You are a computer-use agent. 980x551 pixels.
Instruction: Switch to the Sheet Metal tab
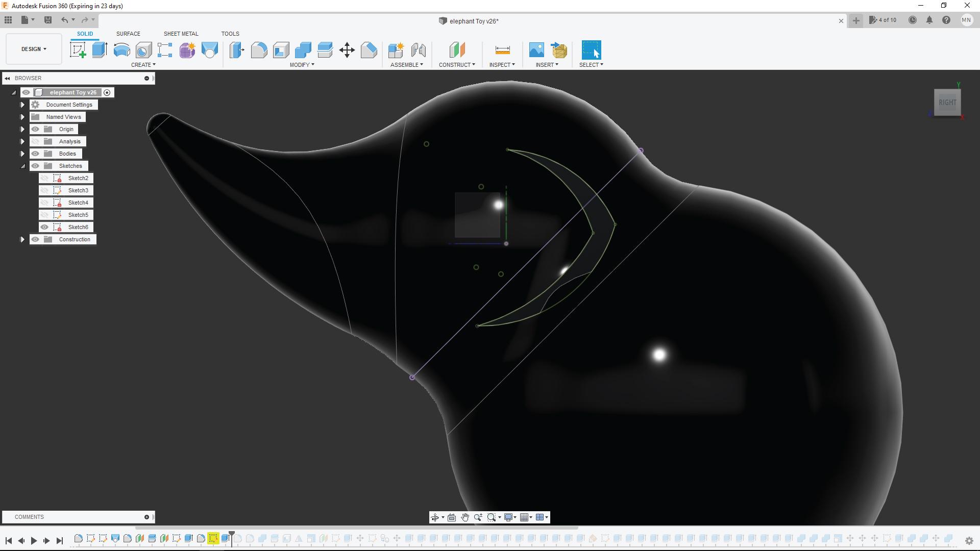pos(180,33)
